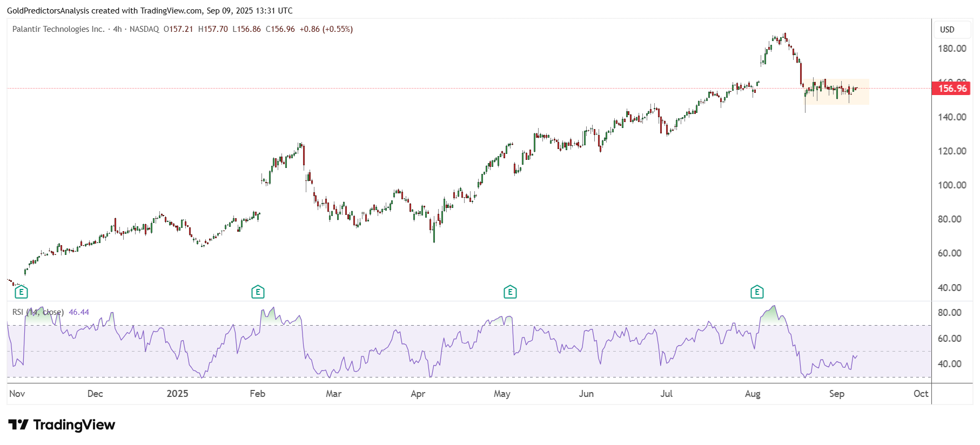Screen dimensions: 980x445
Task: Click the February earnings E marker
Action: (258, 292)
